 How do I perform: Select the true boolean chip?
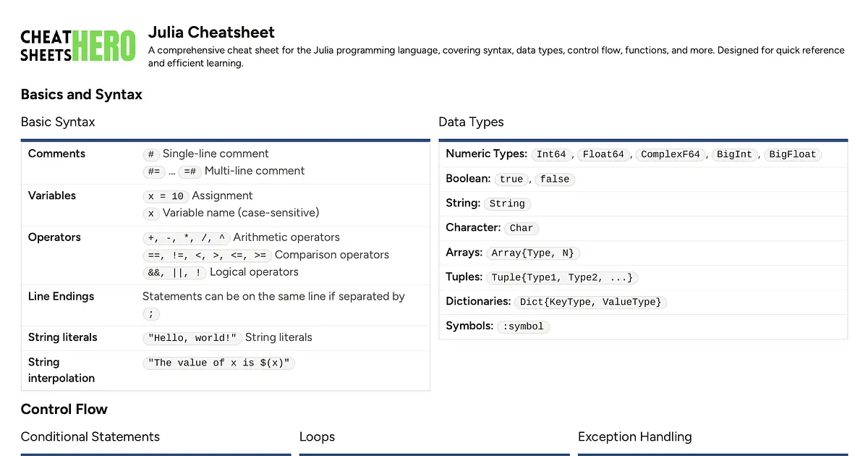[x=511, y=179]
